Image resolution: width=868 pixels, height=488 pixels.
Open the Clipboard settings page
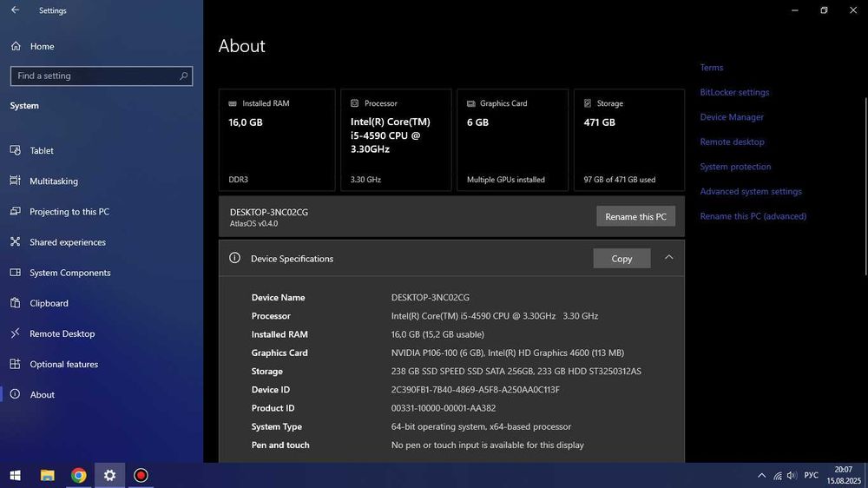pyautogui.click(x=49, y=303)
